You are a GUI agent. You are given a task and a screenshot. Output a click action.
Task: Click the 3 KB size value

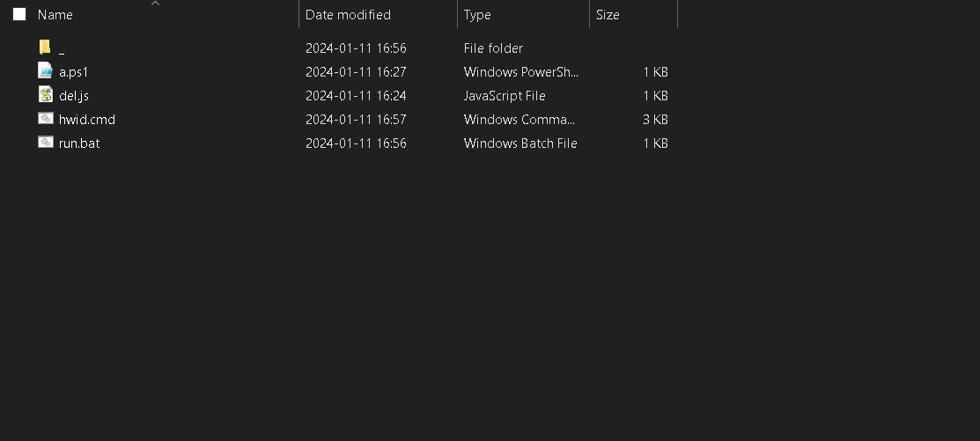coord(655,119)
